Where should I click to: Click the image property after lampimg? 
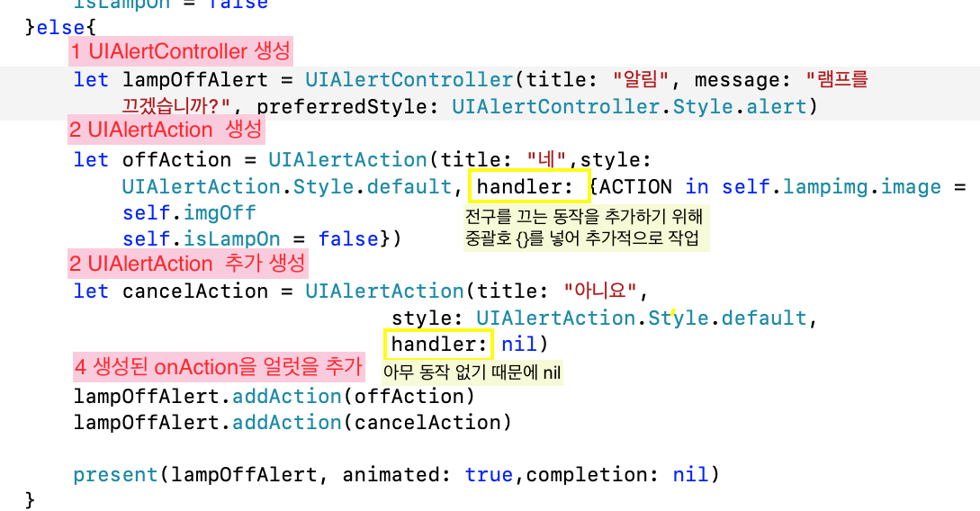[911, 187]
